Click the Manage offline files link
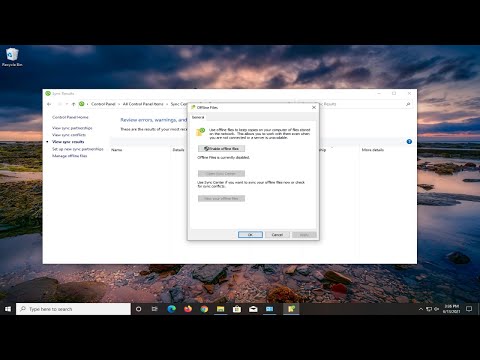This screenshot has height=360, width=480. pos(70,156)
